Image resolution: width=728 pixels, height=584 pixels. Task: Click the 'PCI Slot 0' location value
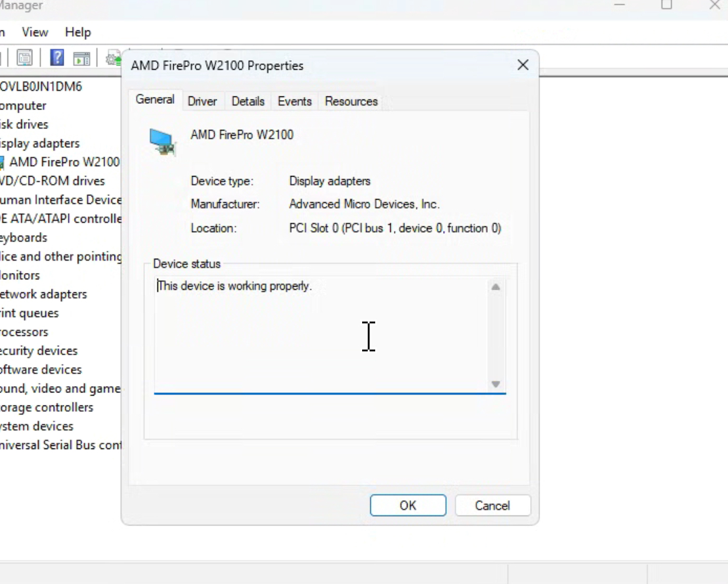(x=395, y=228)
